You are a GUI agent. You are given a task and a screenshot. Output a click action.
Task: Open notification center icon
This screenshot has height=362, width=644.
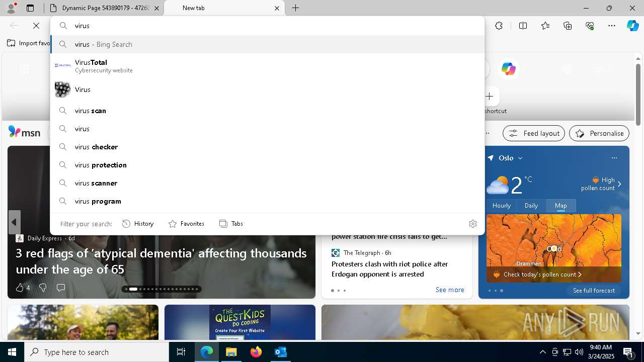[x=628, y=352]
